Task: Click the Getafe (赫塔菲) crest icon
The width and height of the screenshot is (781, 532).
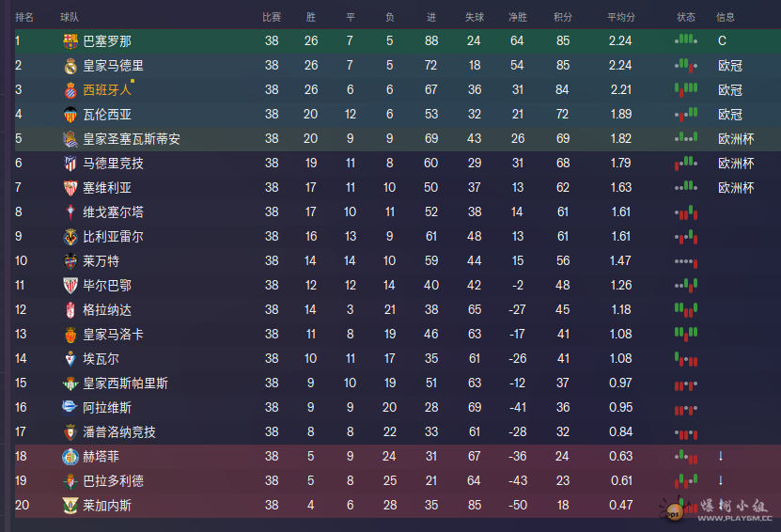Action: pos(70,457)
